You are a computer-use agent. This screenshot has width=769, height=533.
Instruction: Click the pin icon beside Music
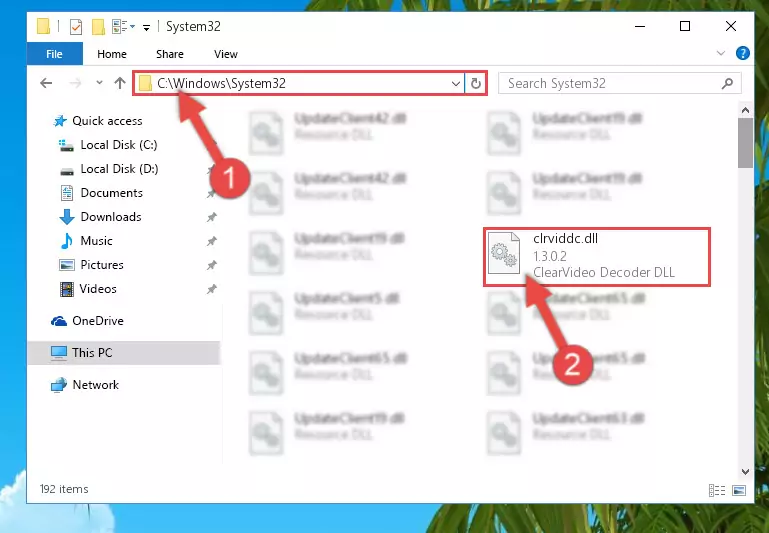(211, 241)
